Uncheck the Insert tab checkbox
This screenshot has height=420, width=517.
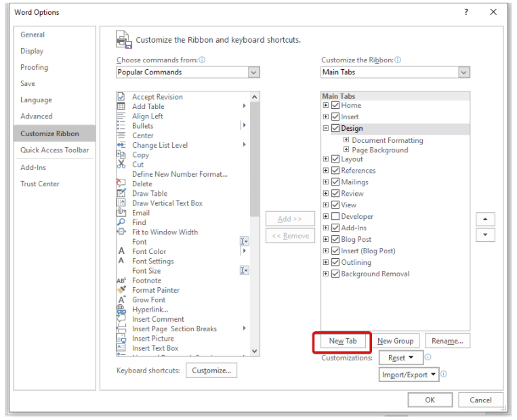(335, 117)
